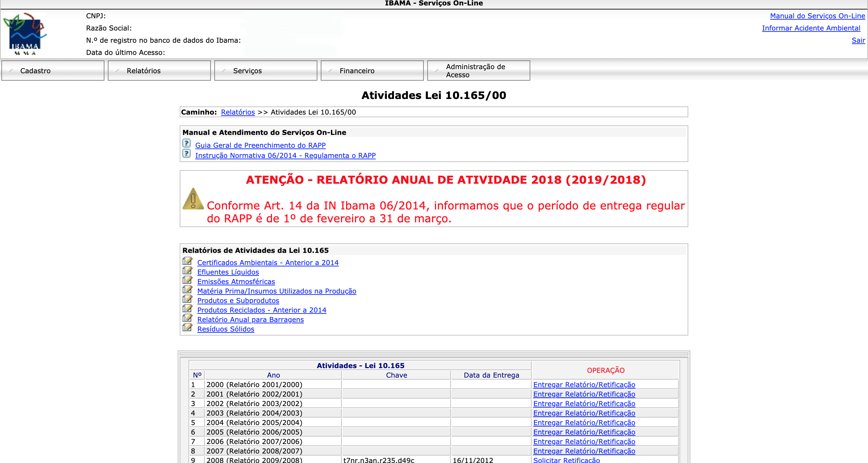Viewport: 868px width, 463px height.
Task: Click key value 't7nr.n3an.r235.d49c'
Action: [379, 460]
